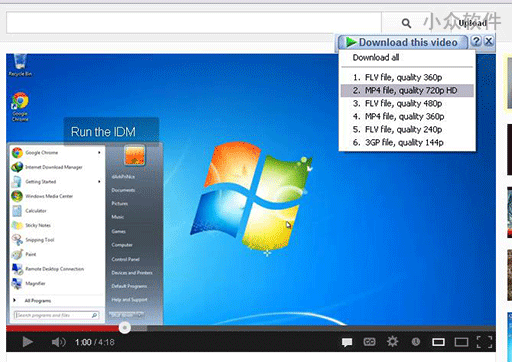
Task: Enter fullscreen mode
Action: (484, 342)
